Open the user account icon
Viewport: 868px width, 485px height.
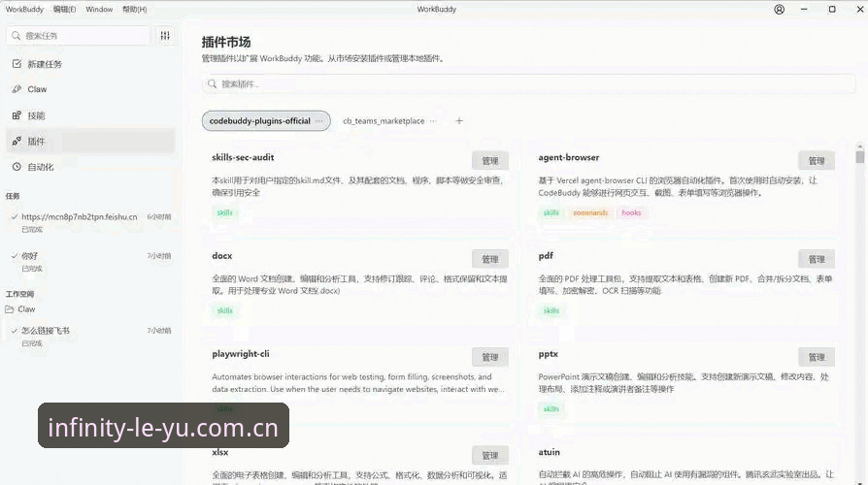pyautogui.click(x=779, y=10)
